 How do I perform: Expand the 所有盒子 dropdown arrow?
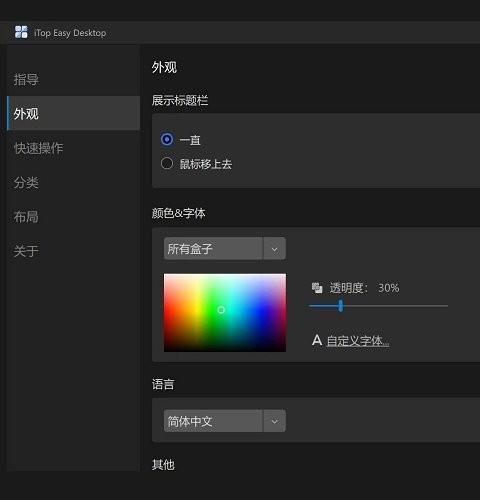coord(274,249)
